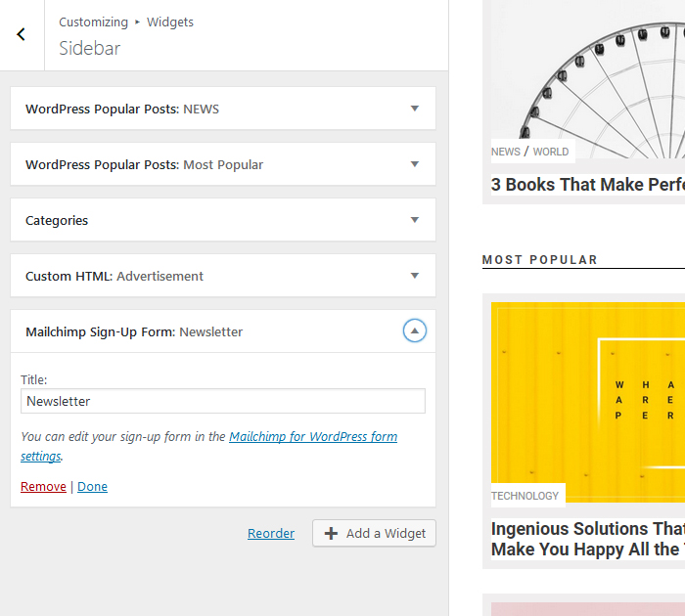Click the Ferris wheel article thumbnail
The image size is (685, 616).
(x=587, y=78)
